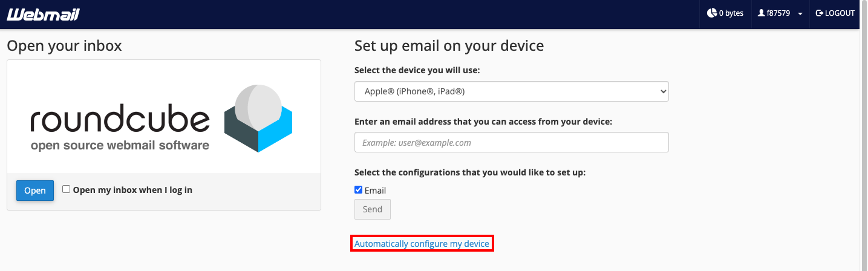This screenshot has height=271, width=868.
Task: Expand the f87579 account dropdown caret
Action: pos(800,14)
